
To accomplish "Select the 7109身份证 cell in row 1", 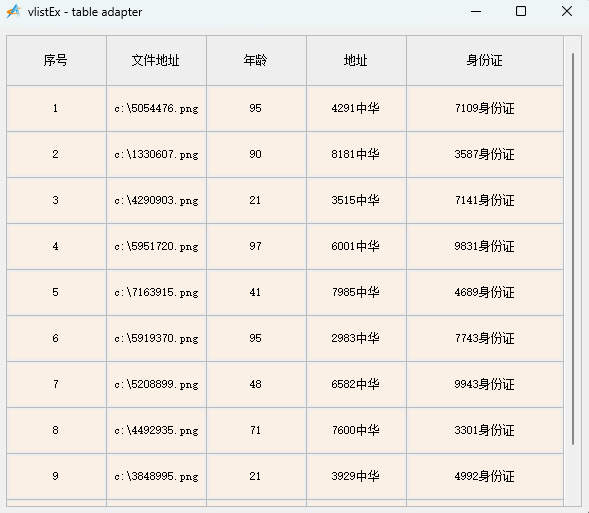I will [x=485, y=109].
